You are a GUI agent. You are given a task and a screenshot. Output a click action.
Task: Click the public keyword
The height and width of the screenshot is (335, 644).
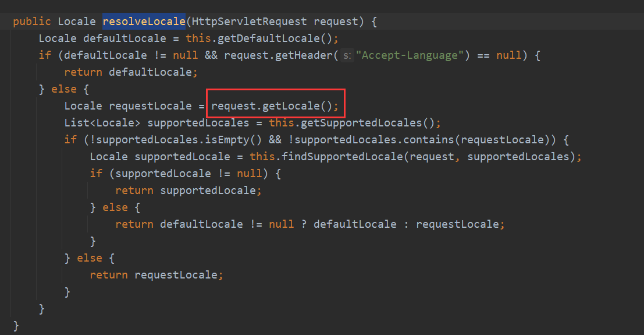click(32, 22)
